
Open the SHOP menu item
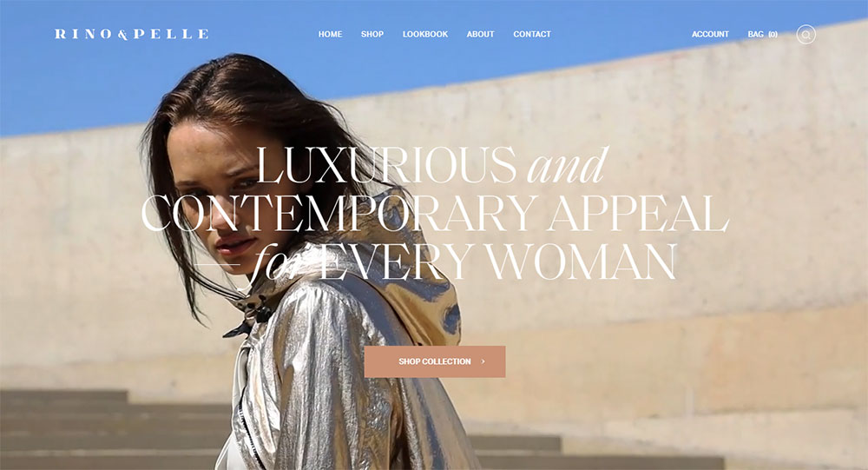click(x=372, y=35)
